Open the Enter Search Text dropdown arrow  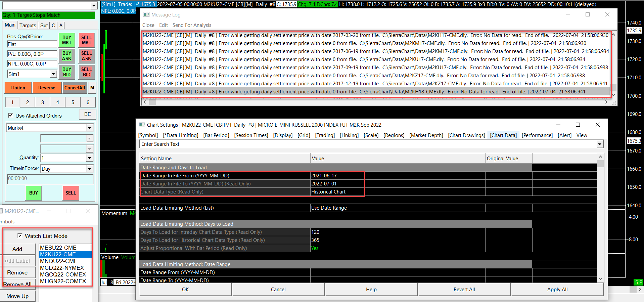[x=600, y=144]
